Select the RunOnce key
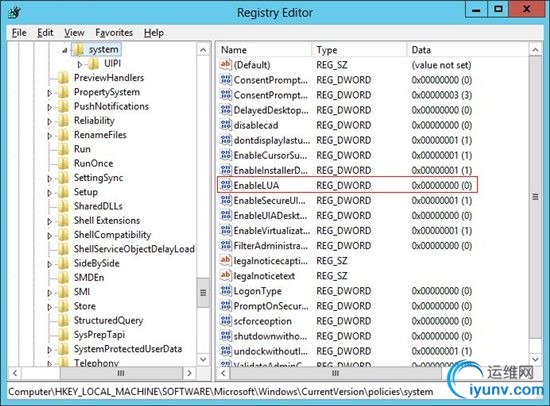The height and width of the screenshot is (406, 550). [94, 163]
